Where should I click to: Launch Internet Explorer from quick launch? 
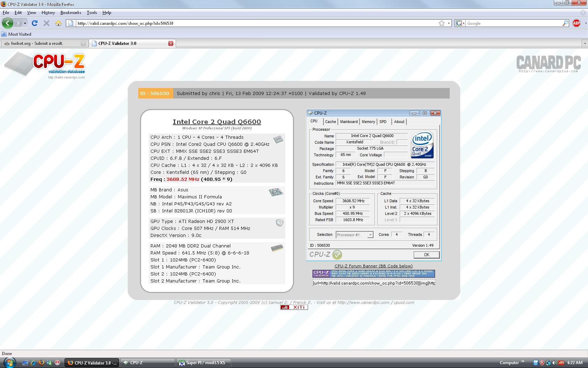(33, 363)
